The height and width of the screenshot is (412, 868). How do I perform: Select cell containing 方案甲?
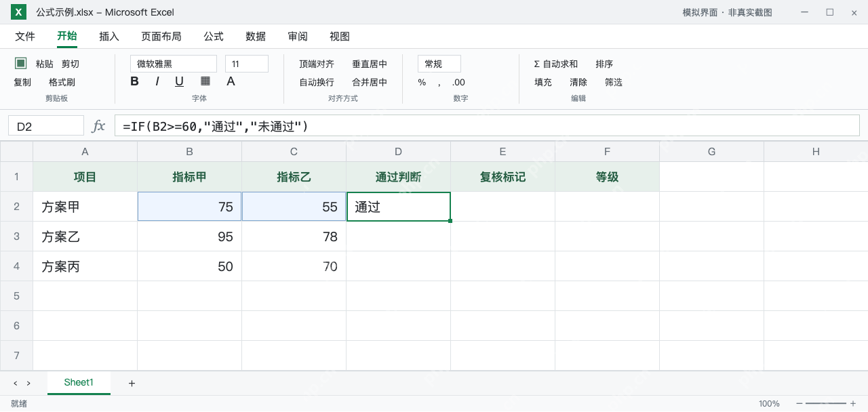pos(85,207)
